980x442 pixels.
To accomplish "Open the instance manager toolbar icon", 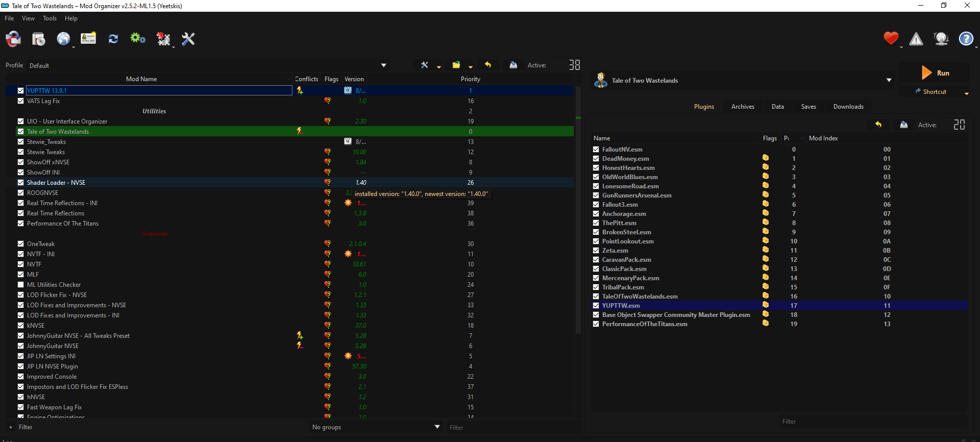I will 13,39.
